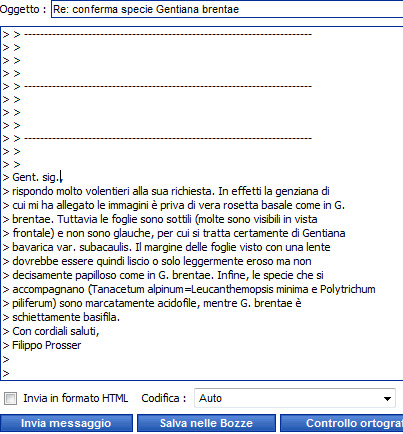Viewport: 403px width, 434px height.
Task: Enable the Invia in formato HTML checkbox
Action: click(10, 398)
